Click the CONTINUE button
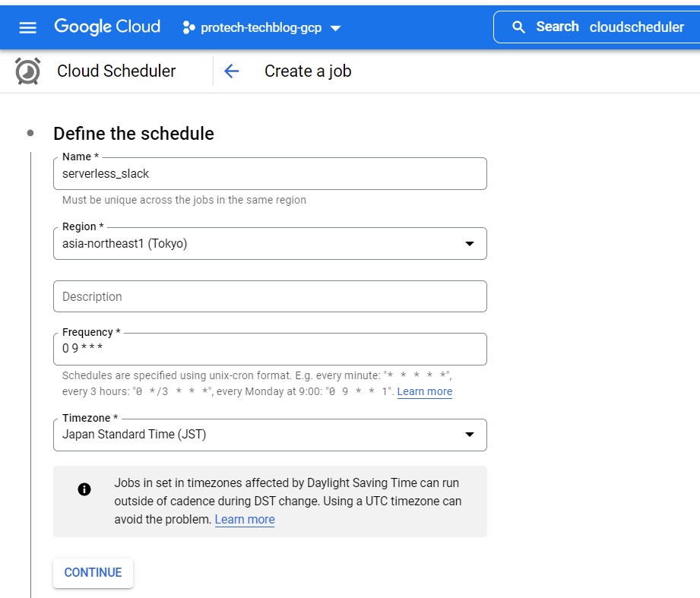The image size is (700, 598). (93, 573)
